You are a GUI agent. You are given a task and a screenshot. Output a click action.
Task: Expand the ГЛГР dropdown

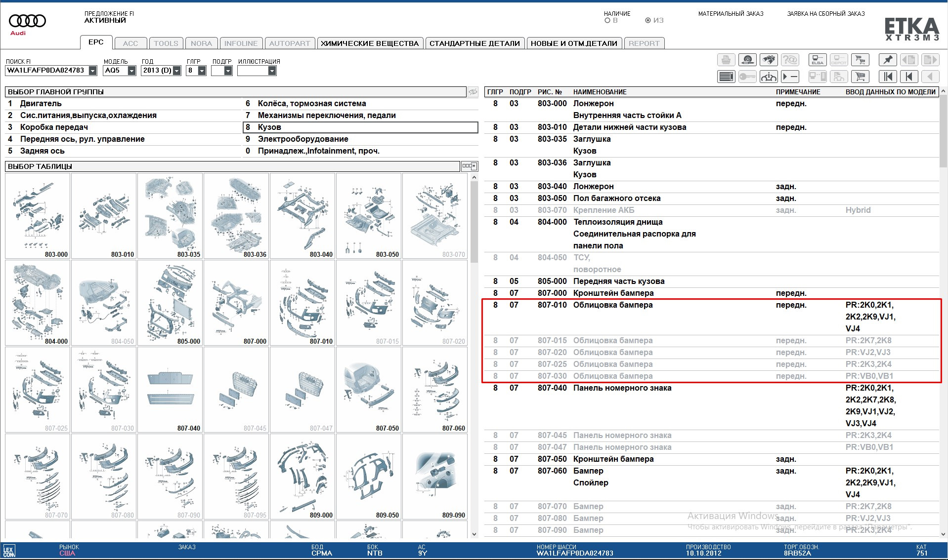[x=202, y=71]
